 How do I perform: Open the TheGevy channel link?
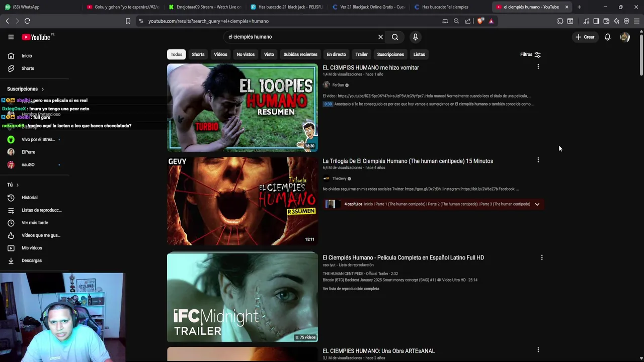339,178
